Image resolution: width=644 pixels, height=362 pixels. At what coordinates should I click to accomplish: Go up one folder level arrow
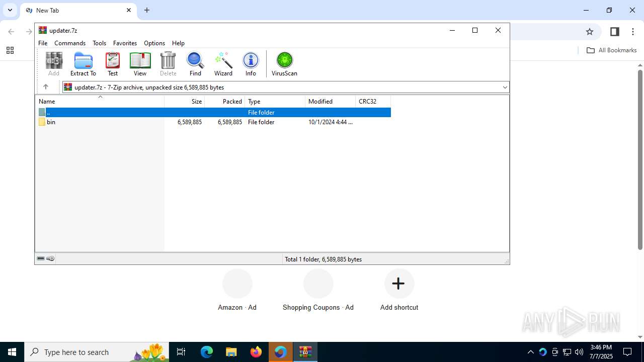pos(46,87)
